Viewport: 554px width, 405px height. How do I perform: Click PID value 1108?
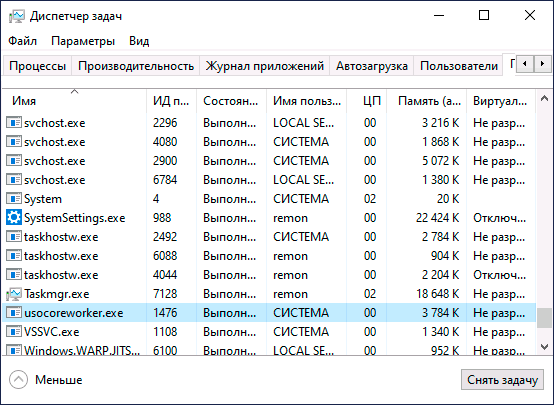coord(165,332)
